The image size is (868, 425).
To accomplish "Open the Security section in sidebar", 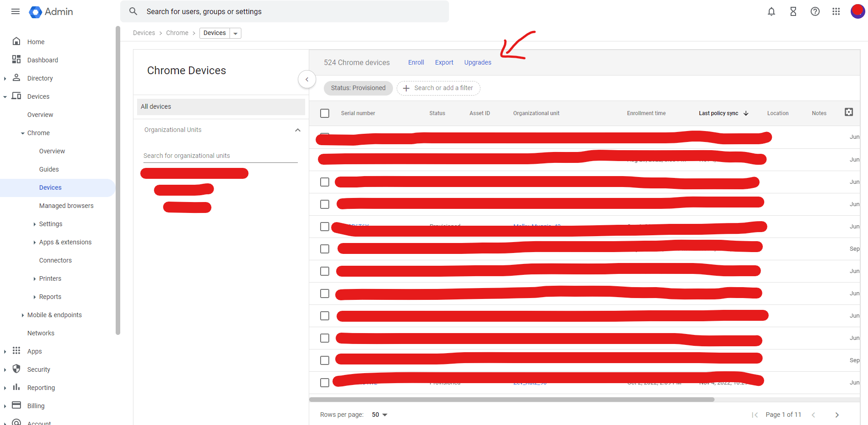I will tap(39, 369).
